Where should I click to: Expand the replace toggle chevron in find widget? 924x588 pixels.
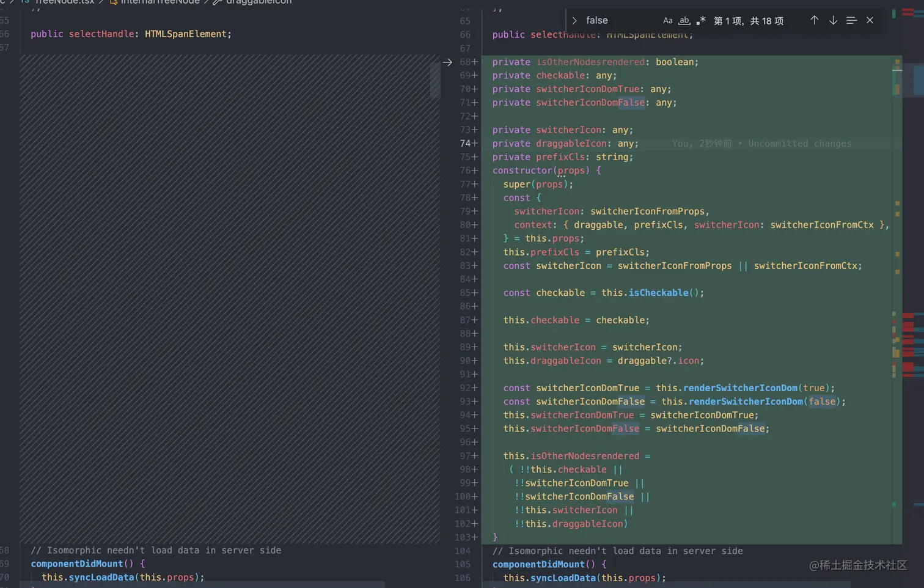pos(574,21)
